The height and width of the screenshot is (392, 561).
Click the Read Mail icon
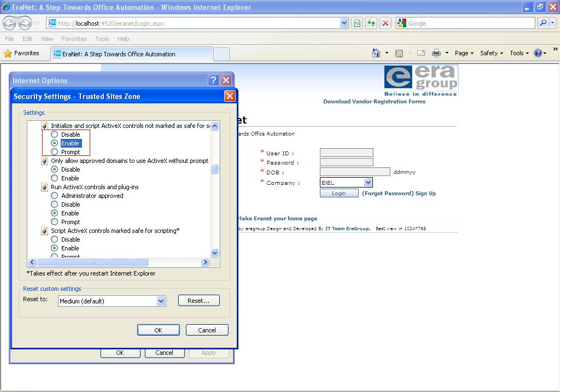pos(421,53)
